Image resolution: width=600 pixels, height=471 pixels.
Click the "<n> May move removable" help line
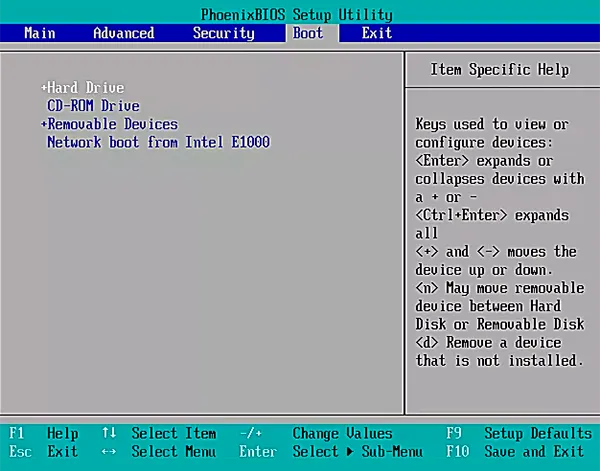tap(500, 288)
